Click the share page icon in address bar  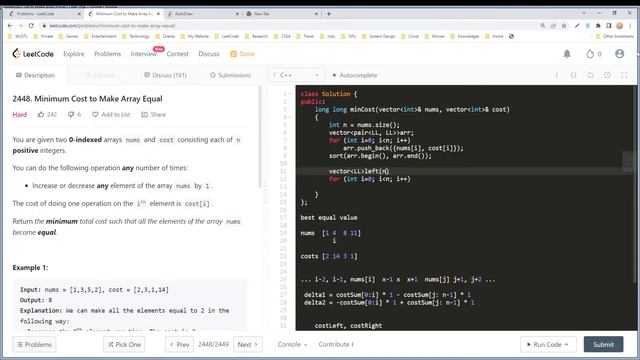553,26
